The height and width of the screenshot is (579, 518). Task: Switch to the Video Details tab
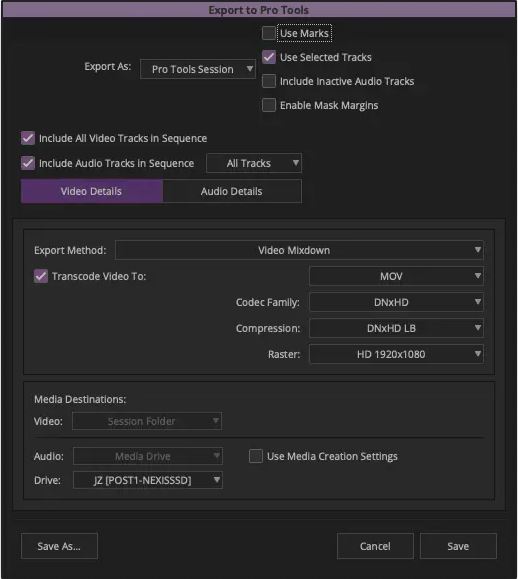click(92, 191)
